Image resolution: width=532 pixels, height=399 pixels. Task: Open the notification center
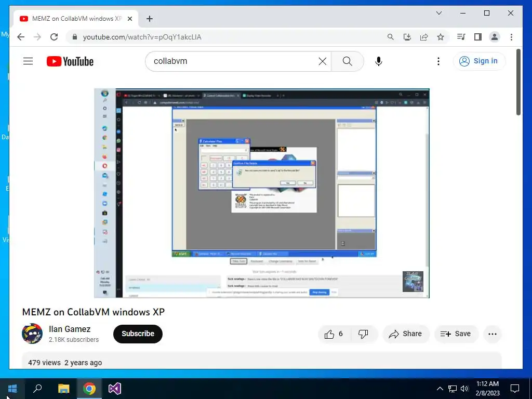[x=515, y=389]
